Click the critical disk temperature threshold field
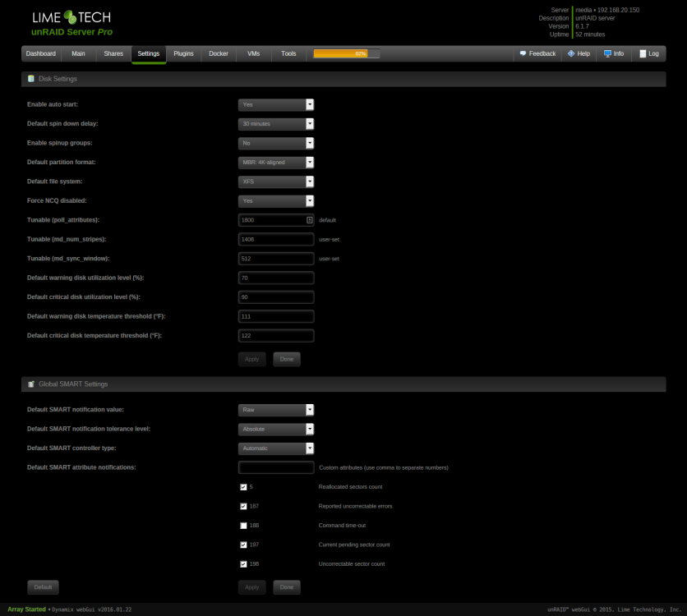The height and width of the screenshot is (616, 687). (x=276, y=336)
